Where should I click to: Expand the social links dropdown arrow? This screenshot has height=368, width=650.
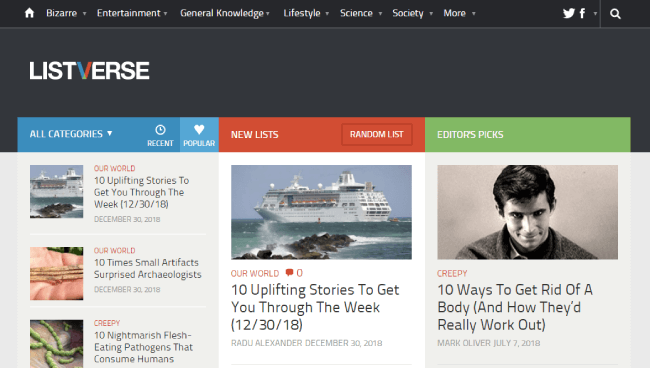[x=595, y=14]
